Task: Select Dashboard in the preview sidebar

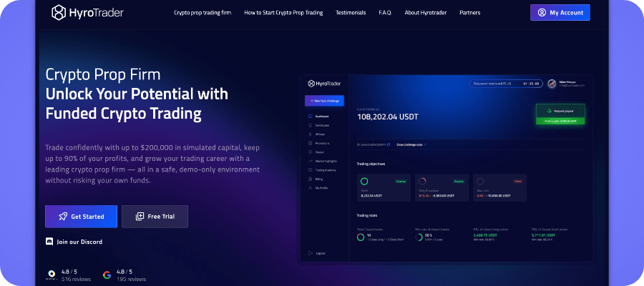Action: (x=321, y=117)
